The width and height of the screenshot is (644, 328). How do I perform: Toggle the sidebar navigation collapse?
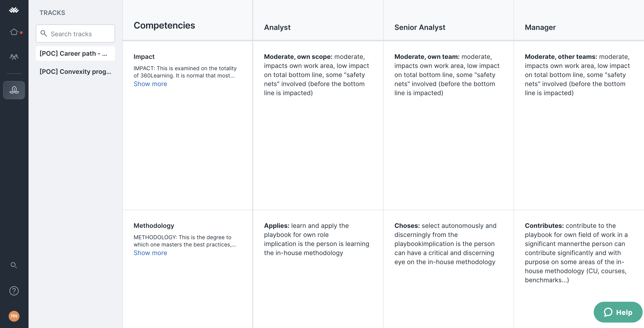14,10
